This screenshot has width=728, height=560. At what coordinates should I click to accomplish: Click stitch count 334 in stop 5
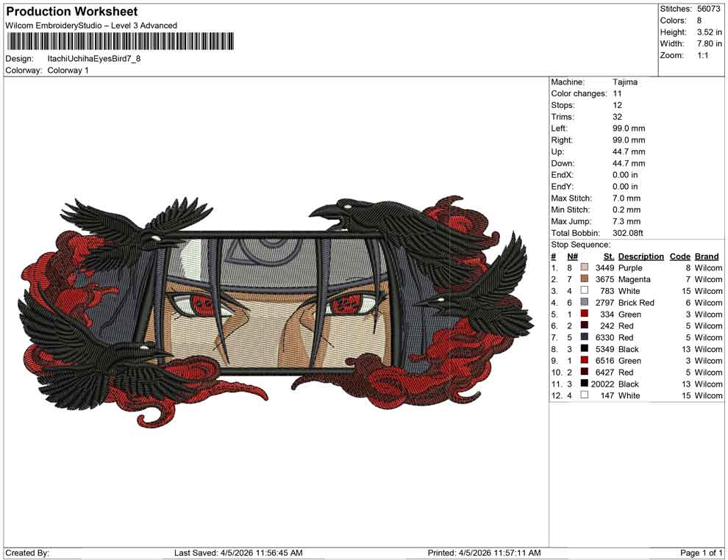point(607,315)
